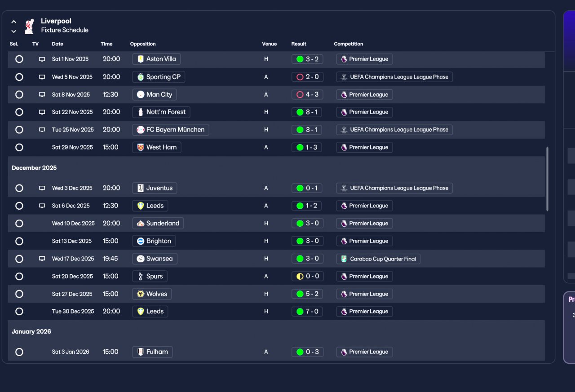This screenshot has width=575, height=392.
Task: Click the TV icon for Sporting CP match
Action: (42, 77)
